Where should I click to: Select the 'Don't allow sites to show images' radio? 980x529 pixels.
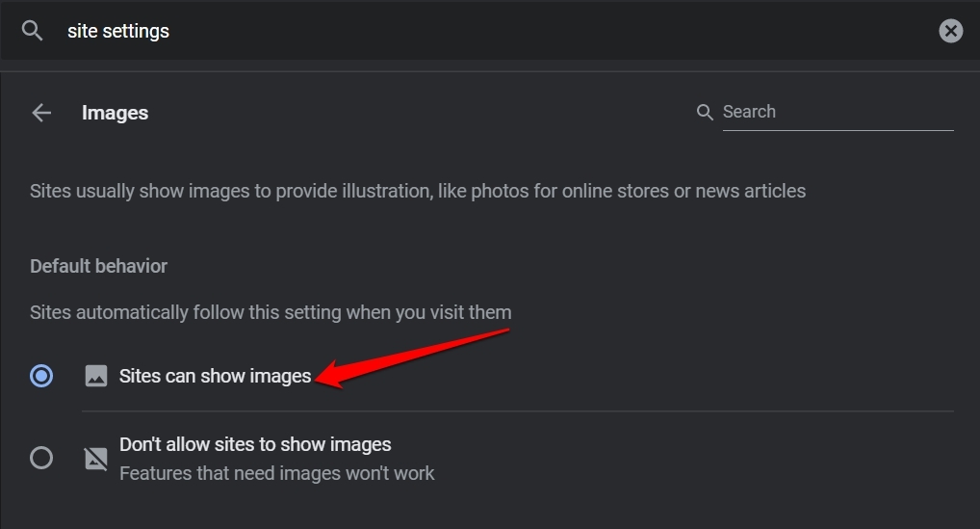click(x=41, y=458)
